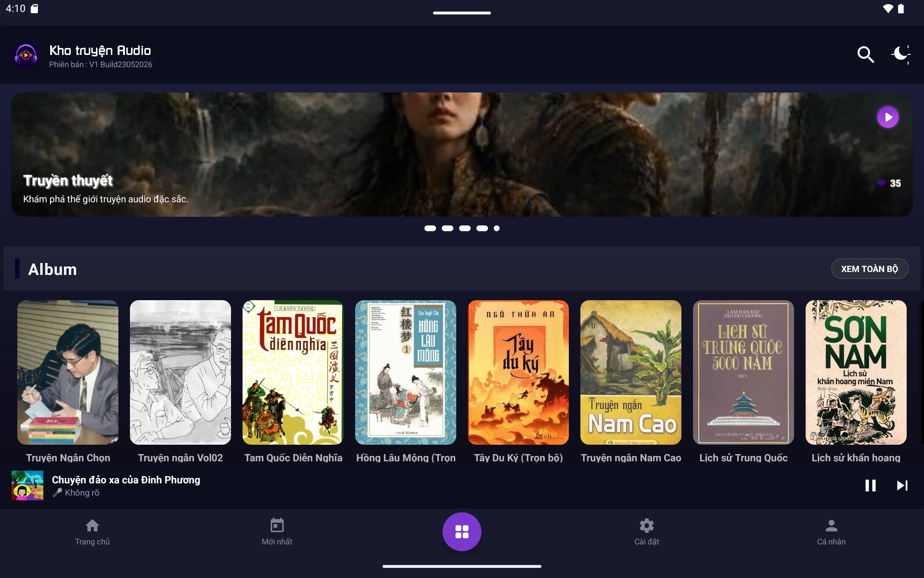Viewport: 924px width, 578px height.
Task: Tap the Kho truyện Audio app logo
Action: pos(26,55)
